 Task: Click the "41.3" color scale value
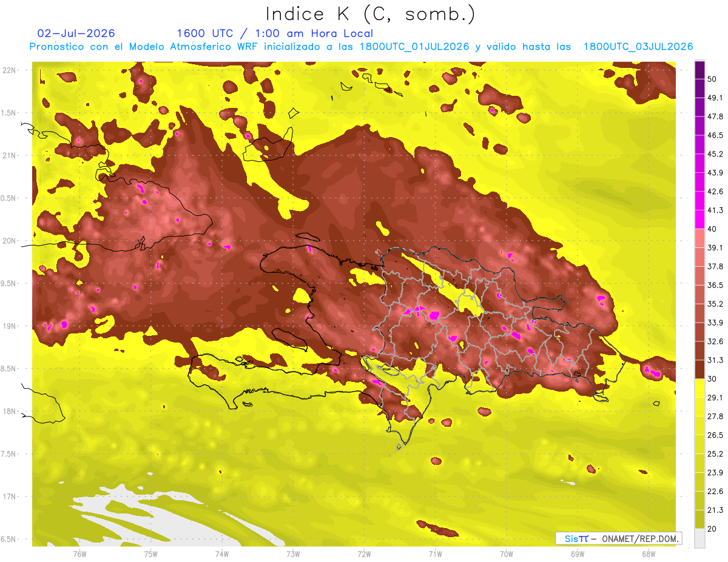715,210
